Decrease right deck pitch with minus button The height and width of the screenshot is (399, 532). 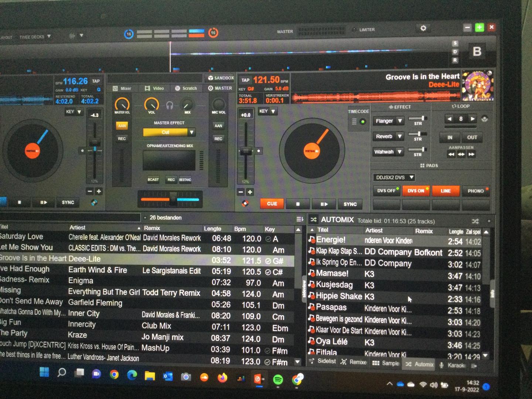pyautogui.click(x=241, y=192)
